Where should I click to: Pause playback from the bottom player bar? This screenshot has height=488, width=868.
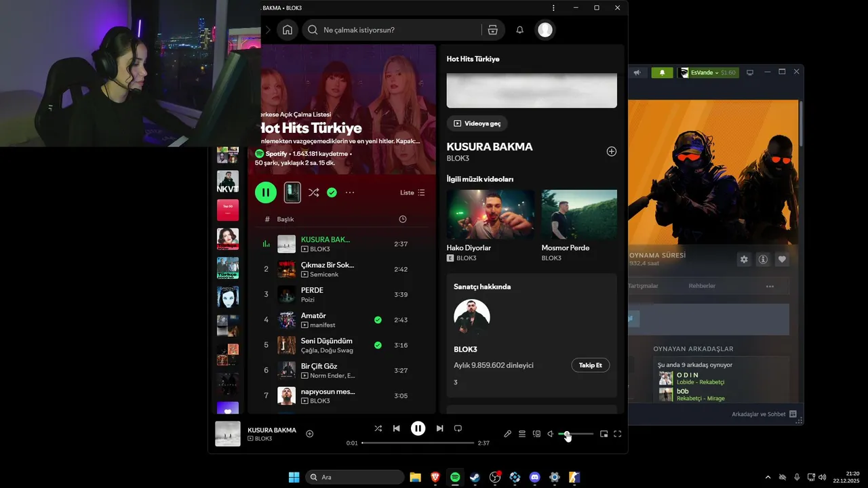[x=418, y=428]
